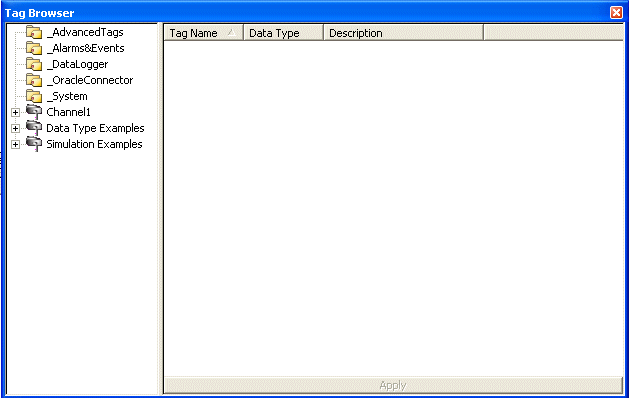This screenshot has height=398, width=629.
Task: Select the _DataLogger label
Action: [x=77, y=64]
